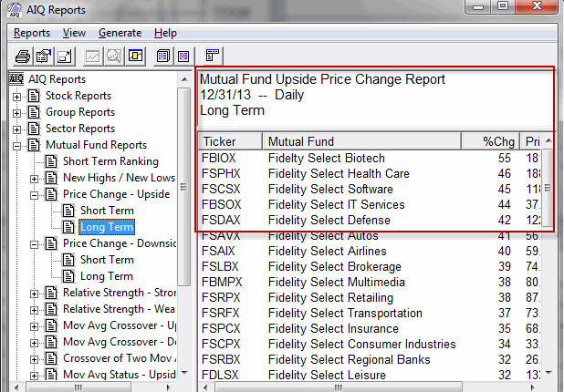
Task: Click the first list columns toolbar icon
Action: 163,56
